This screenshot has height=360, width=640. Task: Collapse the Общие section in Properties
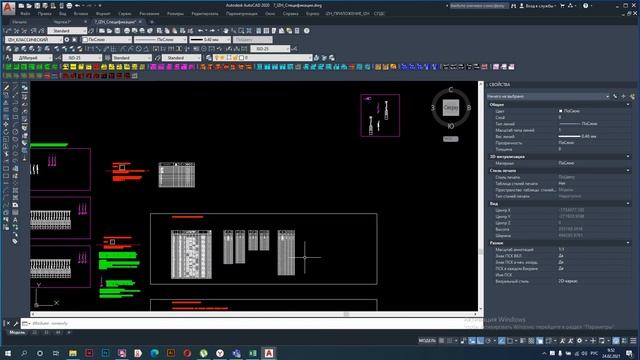628,104
